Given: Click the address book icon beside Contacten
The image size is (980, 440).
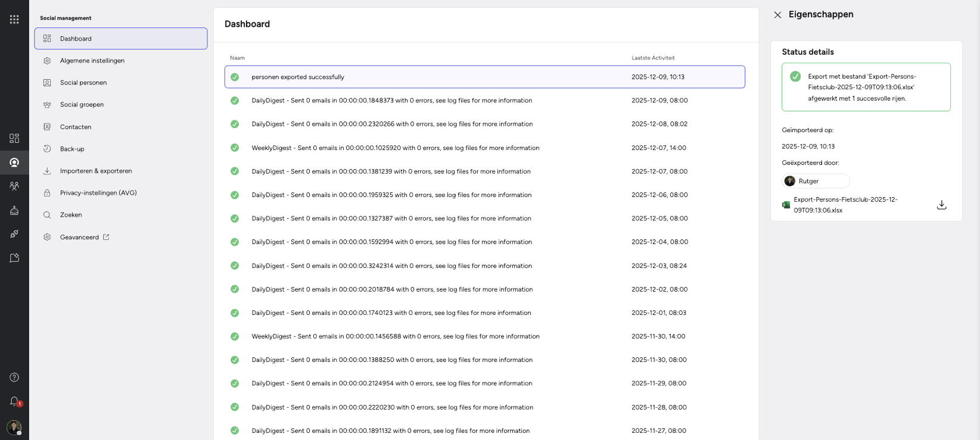Looking at the screenshot, I should point(47,127).
